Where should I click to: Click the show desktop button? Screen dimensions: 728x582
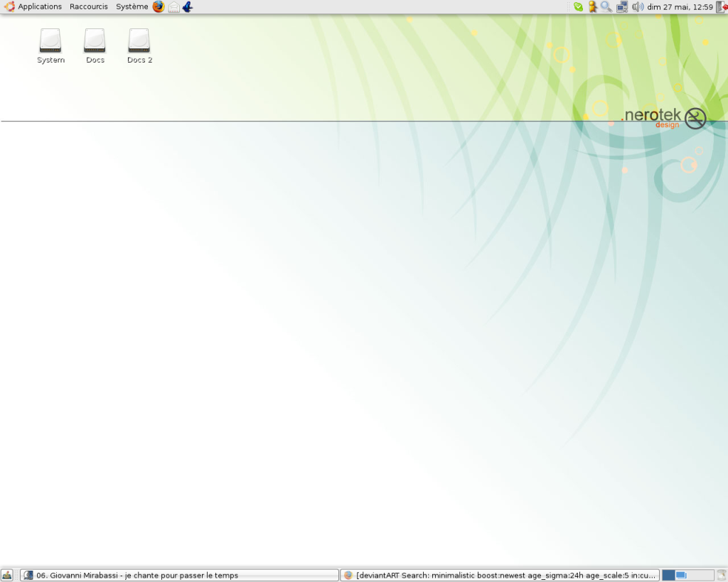pyautogui.click(x=7, y=575)
